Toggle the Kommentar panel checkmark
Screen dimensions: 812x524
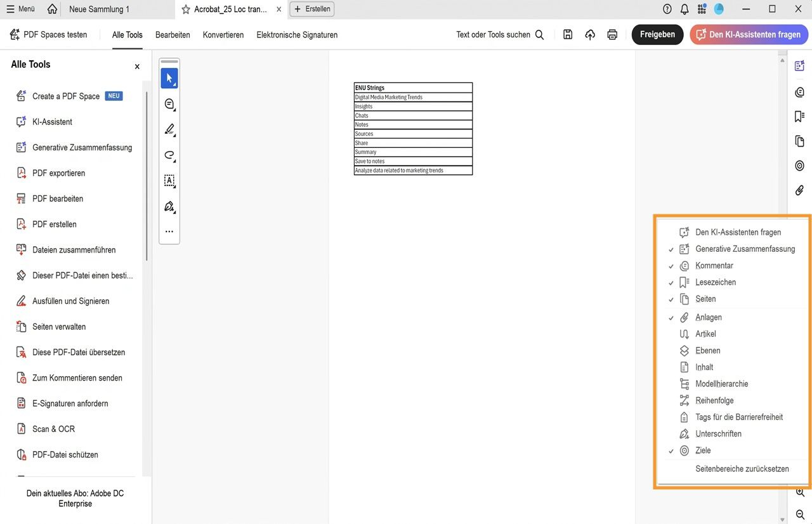[x=714, y=265]
